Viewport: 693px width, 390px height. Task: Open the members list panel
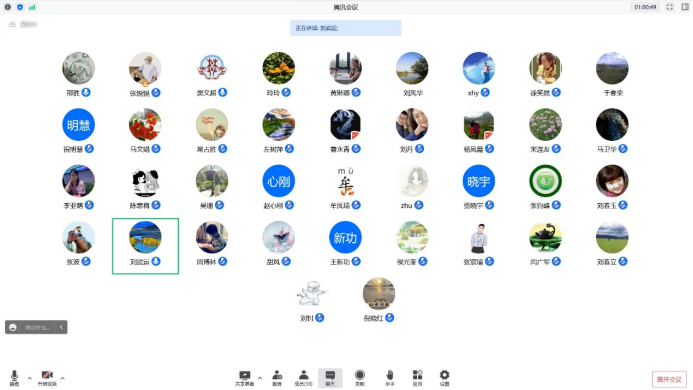click(304, 378)
